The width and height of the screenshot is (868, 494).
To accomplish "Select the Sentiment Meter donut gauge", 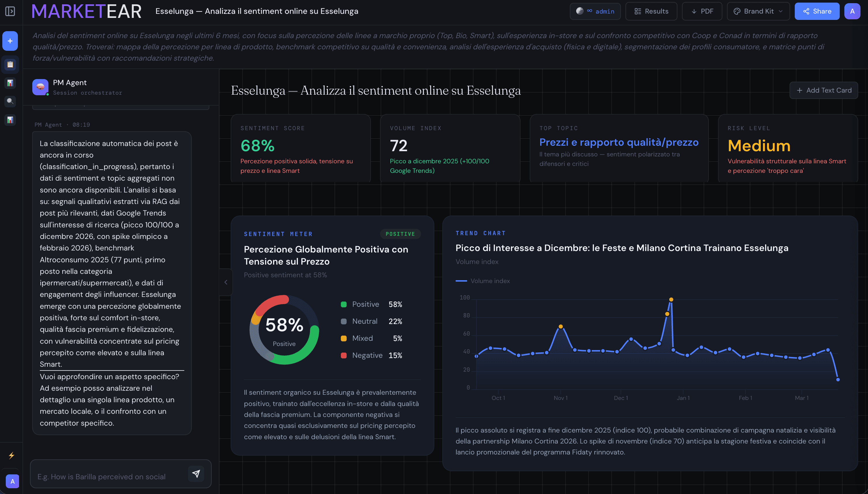I will click(x=284, y=330).
